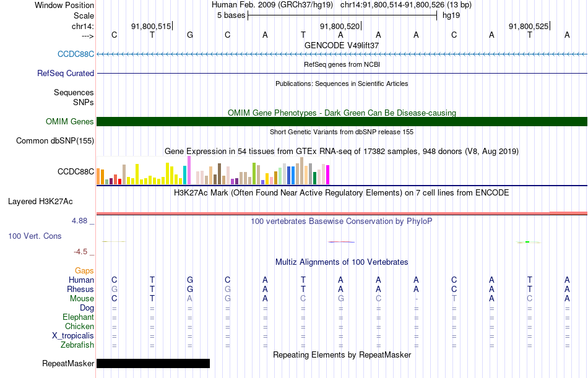Viewport: 588px width, 378px height.
Task: Click RefSeq genes from NCBI title
Action: coord(342,64)
